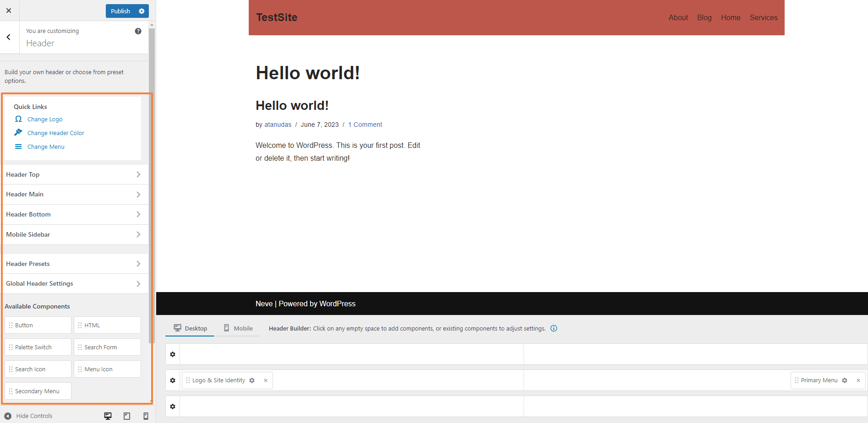Switch preview to mobile device icon

pos(146,416)
